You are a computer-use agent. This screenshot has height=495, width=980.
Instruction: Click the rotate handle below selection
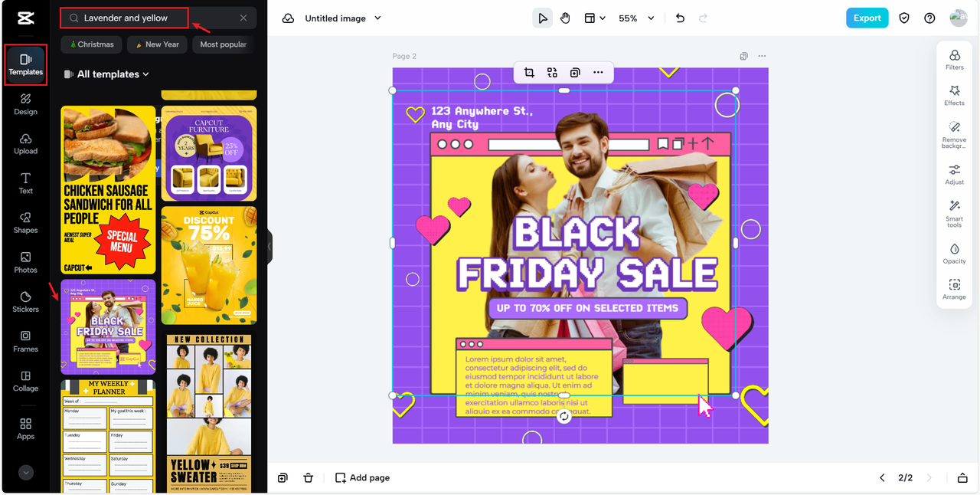[x=564, y=416]
